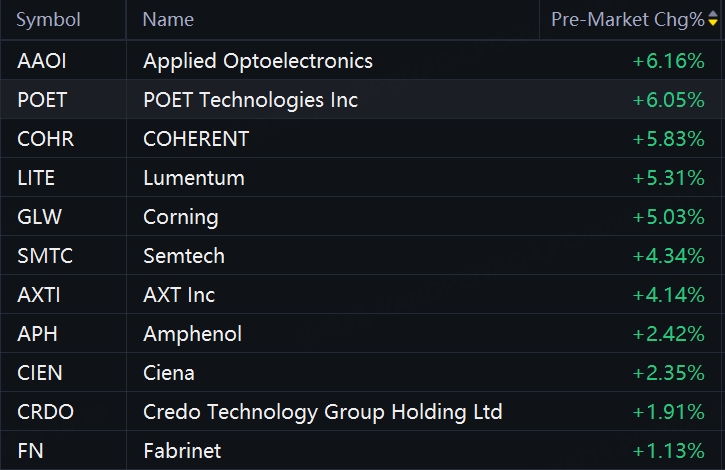Click the Name column header

[x=168, y=19]
